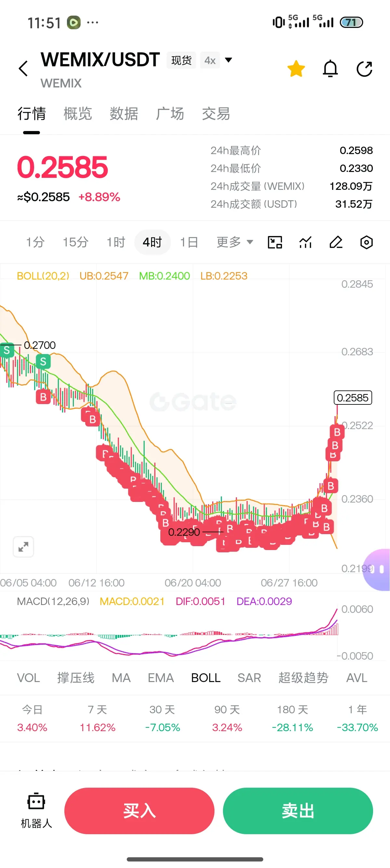Tap 24h成交量 value 128.09万
Screen dimensions: 390x868
pyautogui.click(x=351, y=186)
